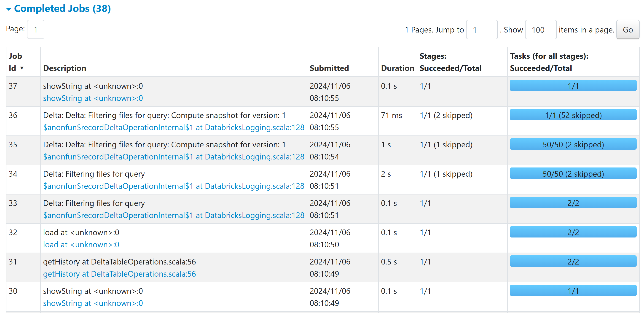Click duration 1 s of job 35
Screen dimensions: 644x313
pos(386,145)
